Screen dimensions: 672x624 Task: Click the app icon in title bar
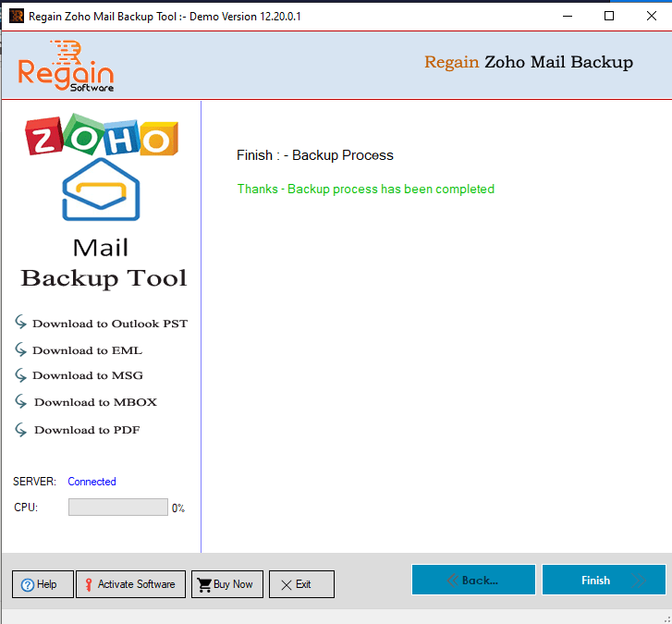click(17, 17)
